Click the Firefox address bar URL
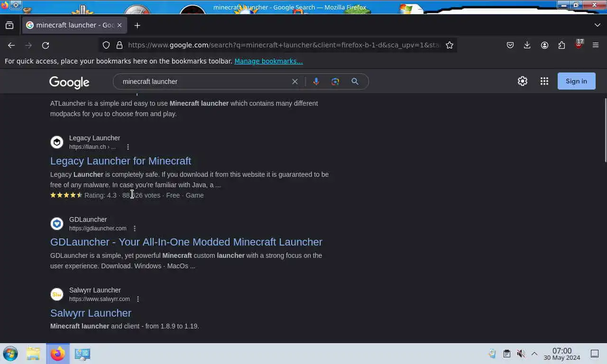This screenshot has height=364, width=607. coord(284,45)
